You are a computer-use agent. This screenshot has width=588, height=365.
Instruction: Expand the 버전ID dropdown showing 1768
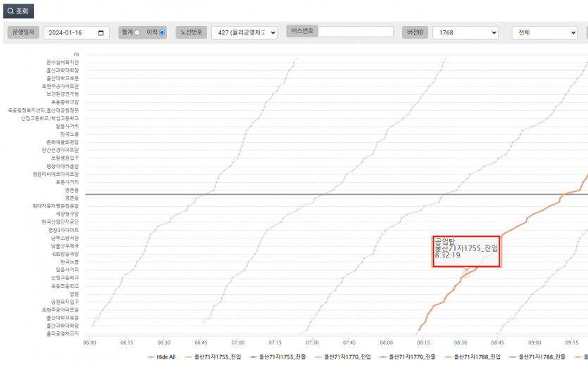point(465,33)
